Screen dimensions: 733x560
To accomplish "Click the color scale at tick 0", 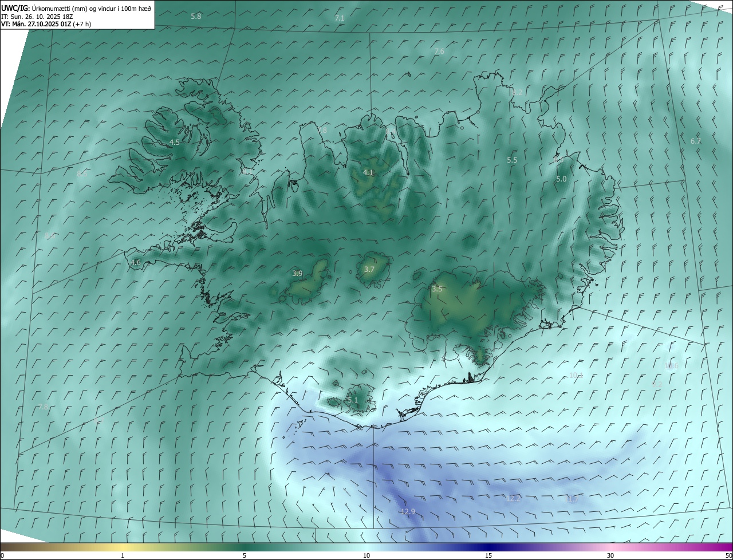I will tap(2, 555).
